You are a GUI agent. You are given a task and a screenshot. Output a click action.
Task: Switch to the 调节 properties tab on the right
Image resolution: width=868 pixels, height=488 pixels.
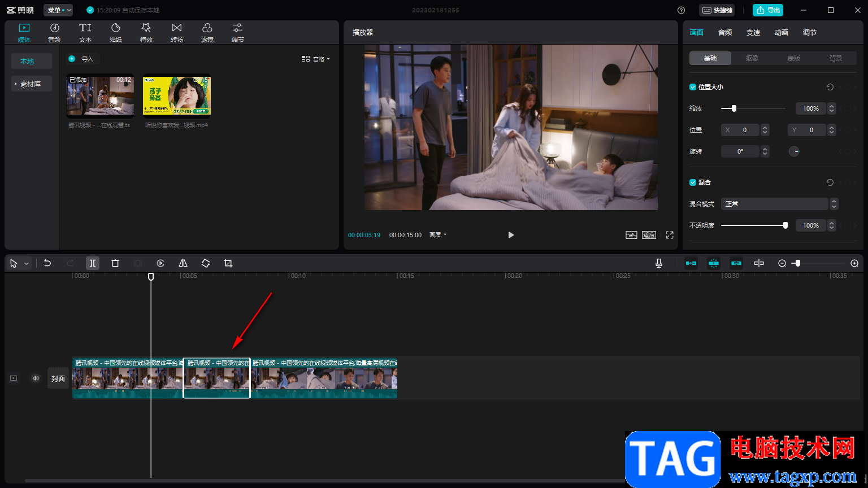(x=810, y=33)
